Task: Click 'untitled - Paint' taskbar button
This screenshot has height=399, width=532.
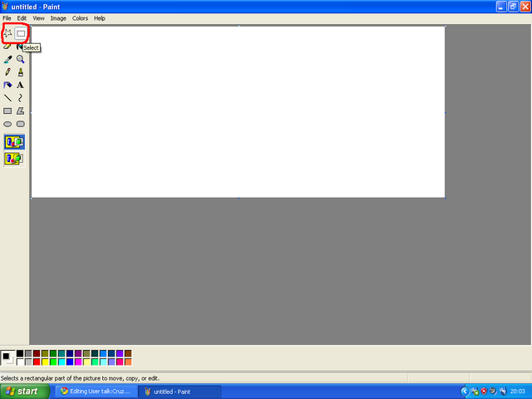Action: point(180,392)
